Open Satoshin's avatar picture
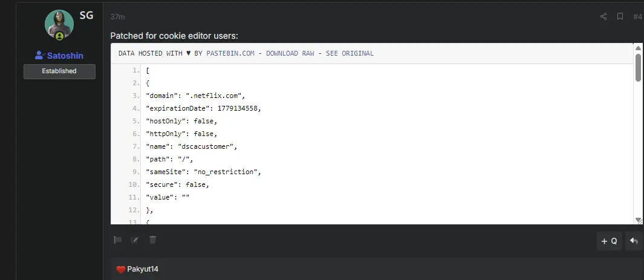The width and height of the screenshot is (644, 280). pos(59,24)
